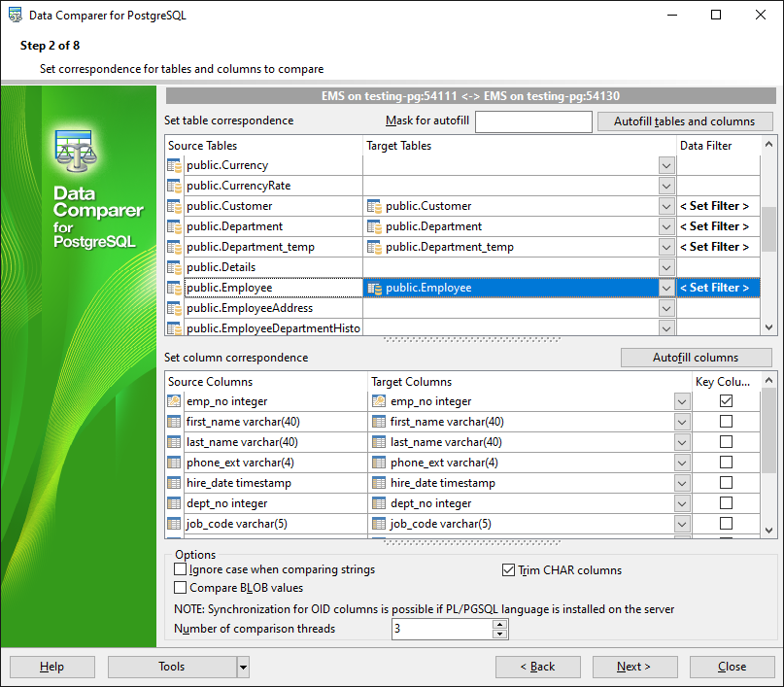
Task: Click the first_name target column icon
Action: (x=379, y=422)
